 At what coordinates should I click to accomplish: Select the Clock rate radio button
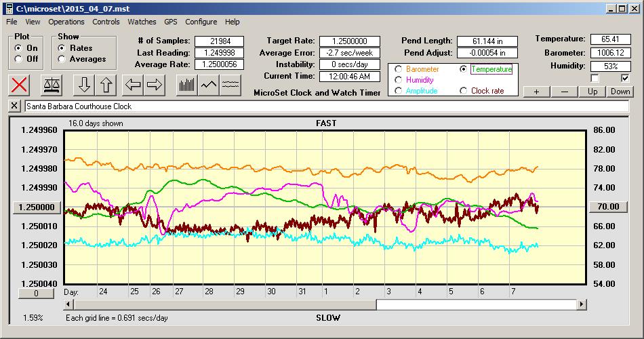pos(463,90)
